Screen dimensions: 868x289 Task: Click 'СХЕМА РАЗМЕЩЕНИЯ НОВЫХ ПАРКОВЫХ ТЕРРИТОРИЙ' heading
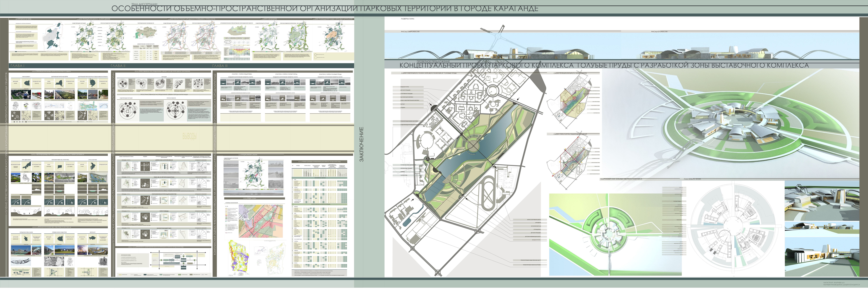(333, 19)
